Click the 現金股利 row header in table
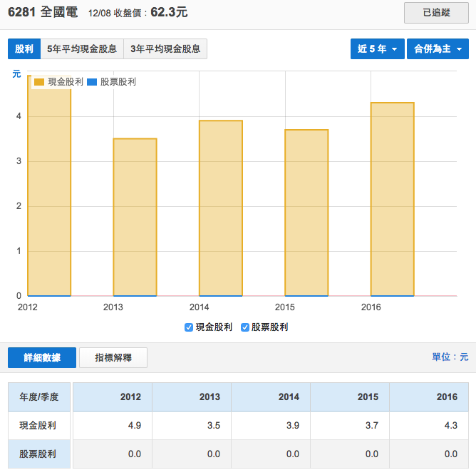 (38, 425)
